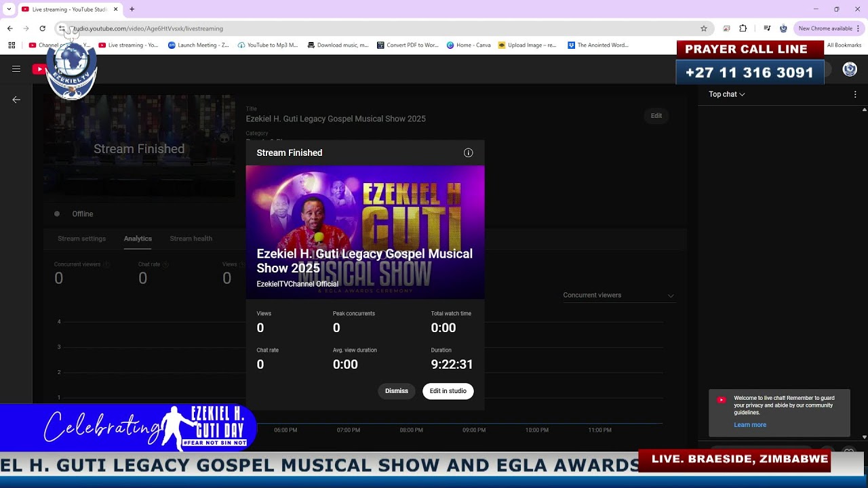
Task: Open the Top chat dropdown
Action: tap(727, 94)
